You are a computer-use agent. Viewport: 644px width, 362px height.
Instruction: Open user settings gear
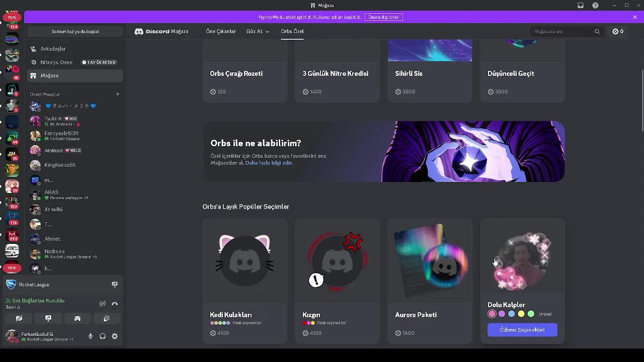pos(115,336)
